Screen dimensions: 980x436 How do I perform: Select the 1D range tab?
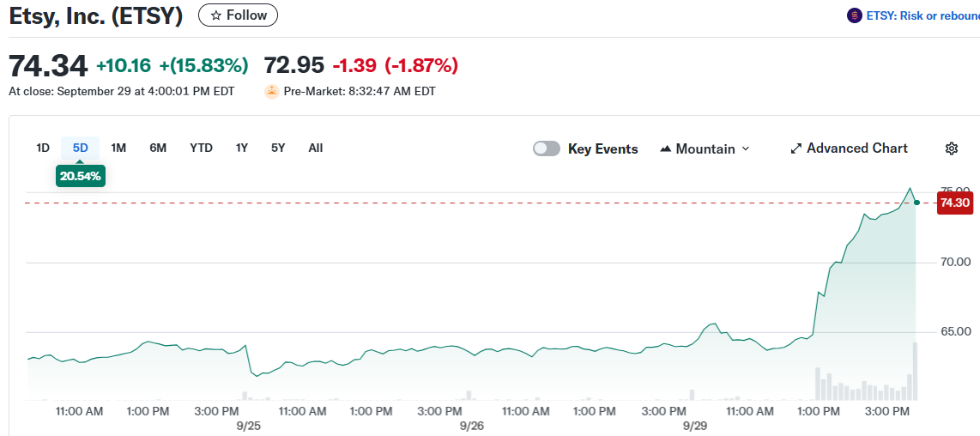click(43, 148)
